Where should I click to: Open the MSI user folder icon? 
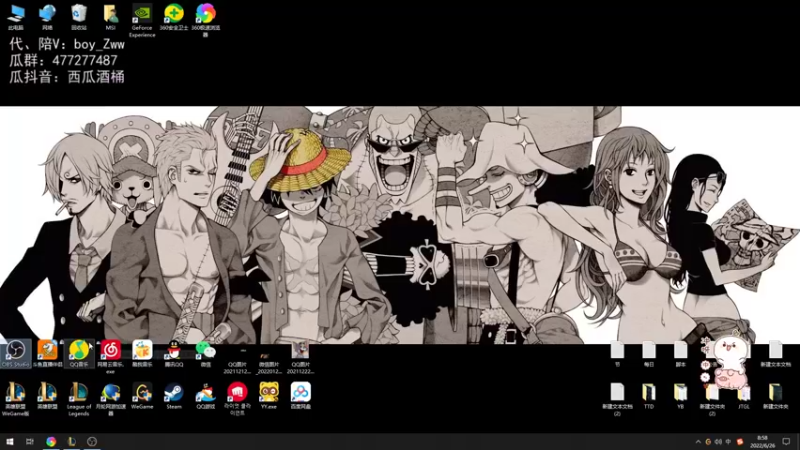pos(111,17)
